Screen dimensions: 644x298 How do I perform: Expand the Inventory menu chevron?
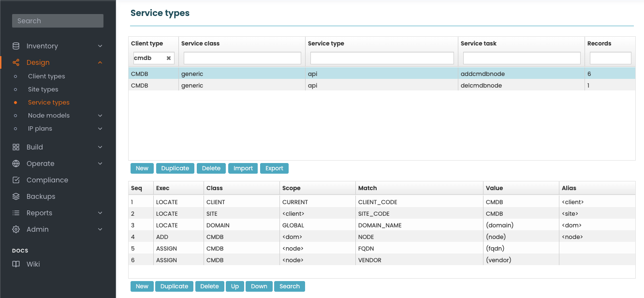[x=100, y=46]
